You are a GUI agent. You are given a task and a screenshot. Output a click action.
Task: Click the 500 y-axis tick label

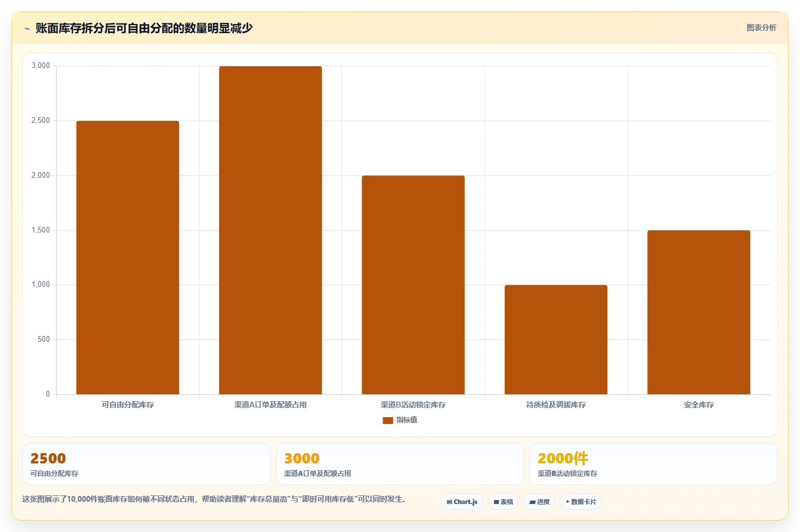(x=44, y=339)
